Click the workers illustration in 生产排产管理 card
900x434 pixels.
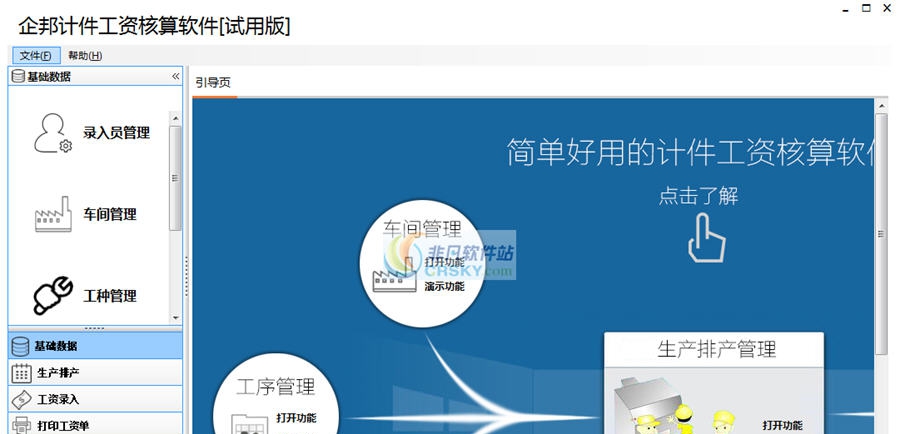[x=674, y=406]
